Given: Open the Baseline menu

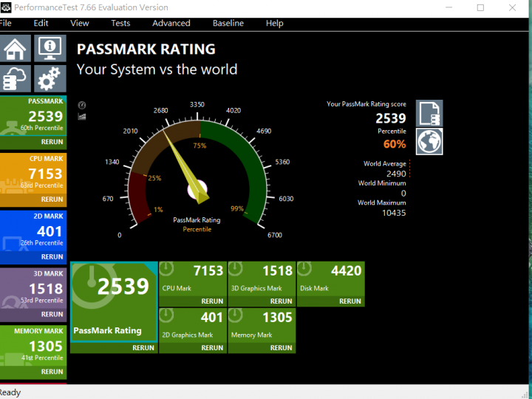Looking at the screenshot, I should [228, 23].
